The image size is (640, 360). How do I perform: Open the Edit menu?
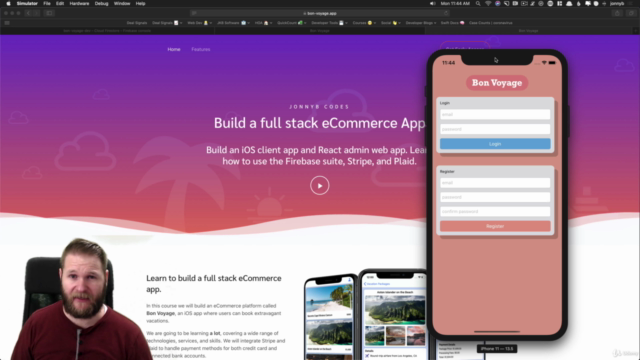point(60,3)
